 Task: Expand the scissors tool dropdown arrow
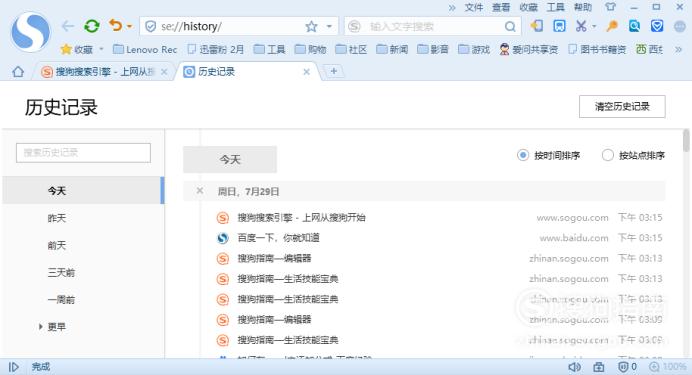coord(594,26)
